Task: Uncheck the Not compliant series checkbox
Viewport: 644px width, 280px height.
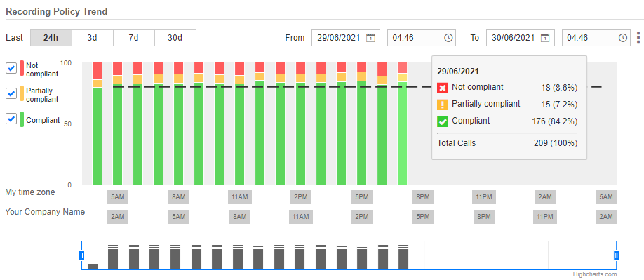Action: (x=11, y=68)
